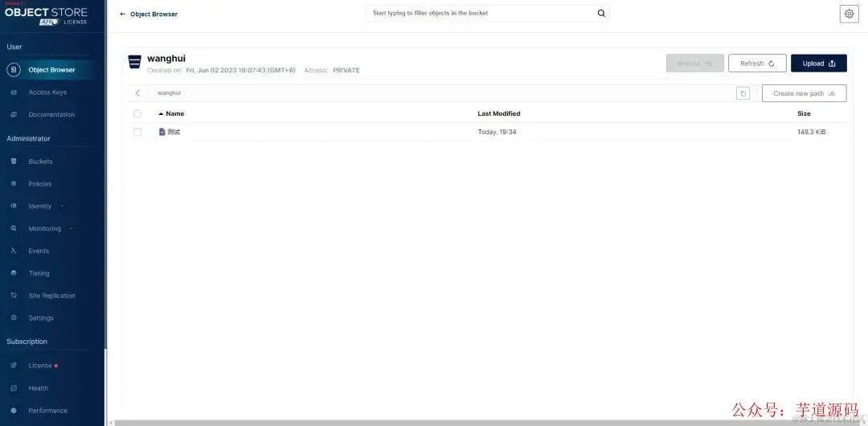Click the Object Browser heading link
This screenshot has width=868, height=426.
point(154,14)
